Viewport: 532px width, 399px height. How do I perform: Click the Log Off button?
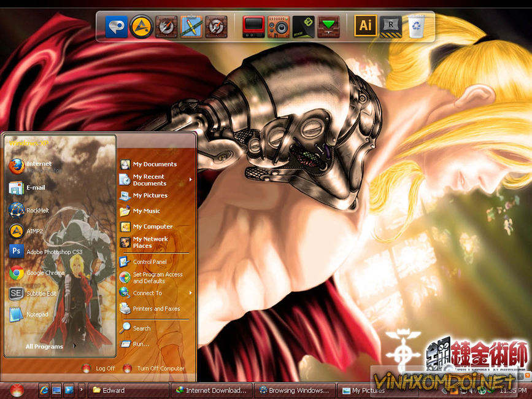[99, 368]
